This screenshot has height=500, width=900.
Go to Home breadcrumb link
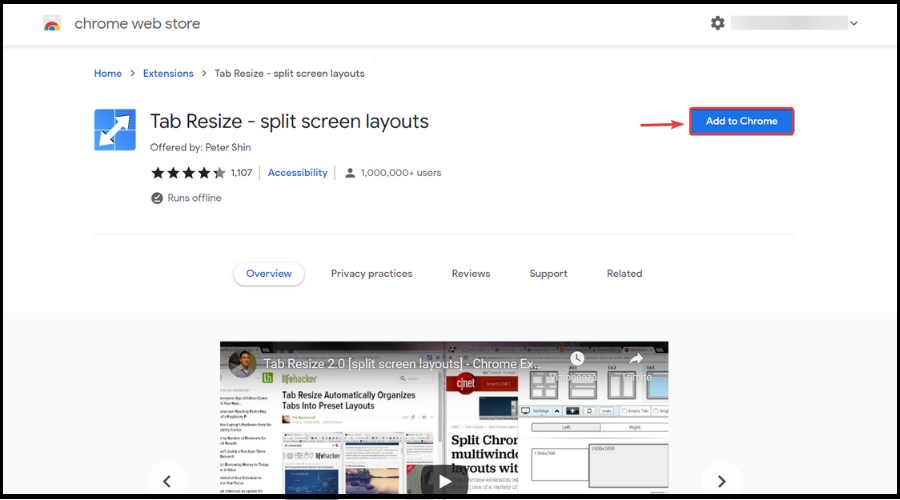(108, 73)
